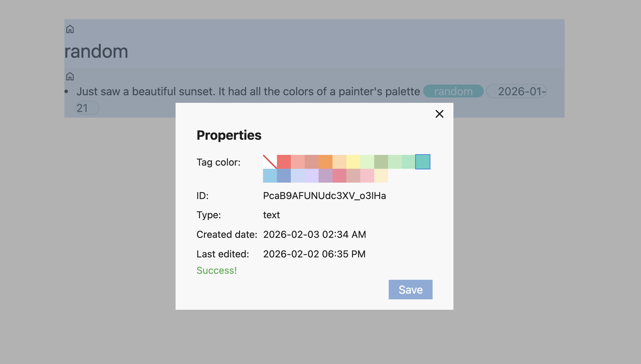Select the sky blue color swatch
The width and height of the screenshot is (641, 364).
tap(270, 176)
